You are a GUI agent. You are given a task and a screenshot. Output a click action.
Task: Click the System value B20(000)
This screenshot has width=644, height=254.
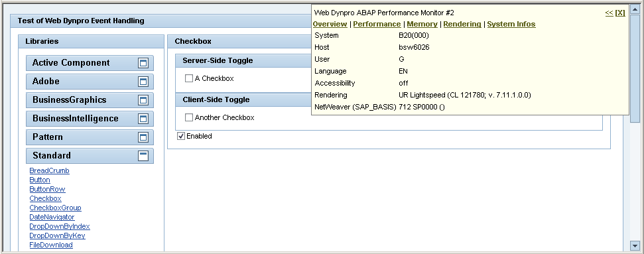pos(414,35)
